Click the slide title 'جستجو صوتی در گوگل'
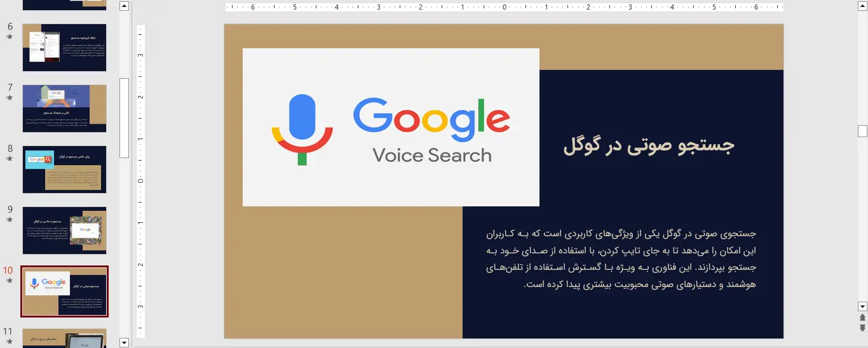The height and width of the screenshot is (348, 868). [649, 146]
